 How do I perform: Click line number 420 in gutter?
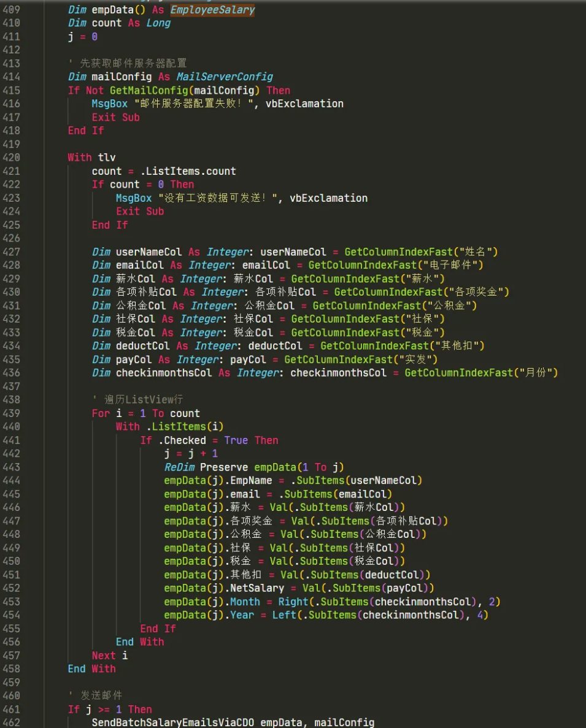click(x=11, y=158)
